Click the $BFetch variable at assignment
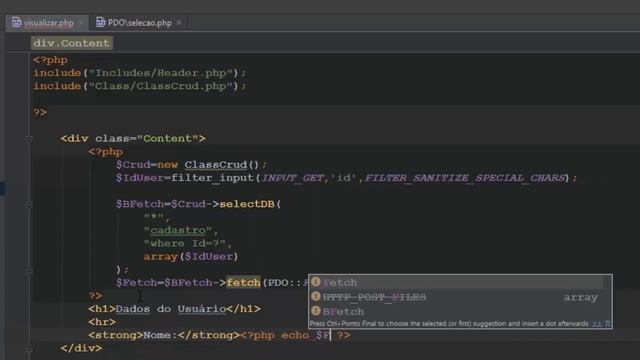Screen dimensions: 640x360 pos(140,204)
